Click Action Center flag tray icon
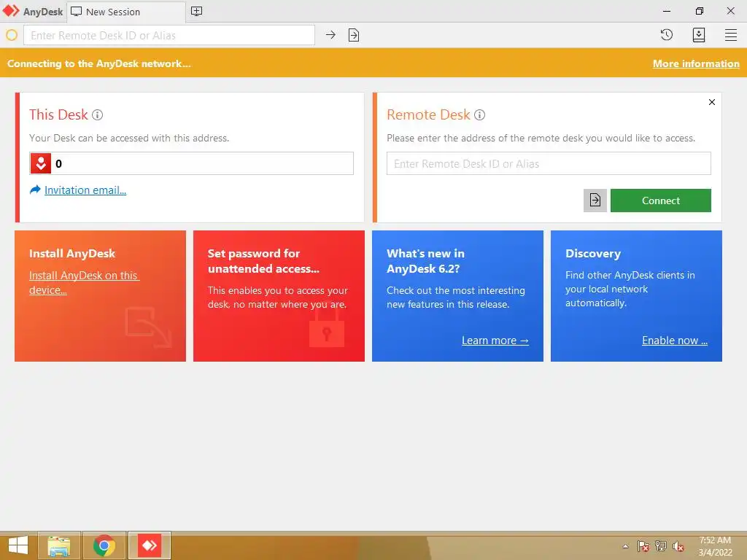747x560 pixels. pos(643,546)
